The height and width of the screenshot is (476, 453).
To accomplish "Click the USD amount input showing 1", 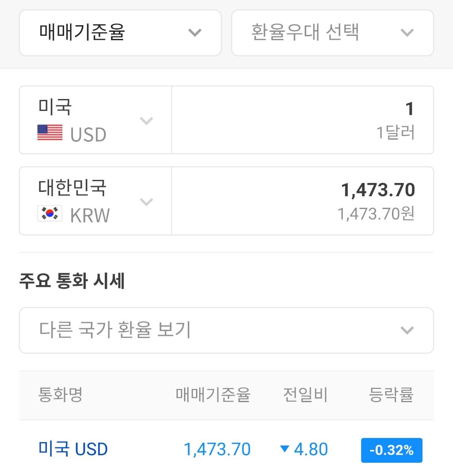I will click(303, 120).
